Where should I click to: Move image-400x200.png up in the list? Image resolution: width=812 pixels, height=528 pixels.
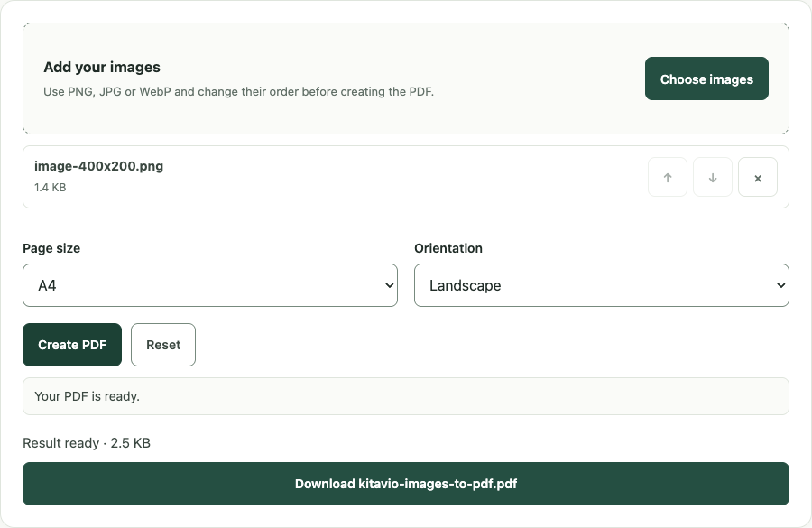point(668,177)
